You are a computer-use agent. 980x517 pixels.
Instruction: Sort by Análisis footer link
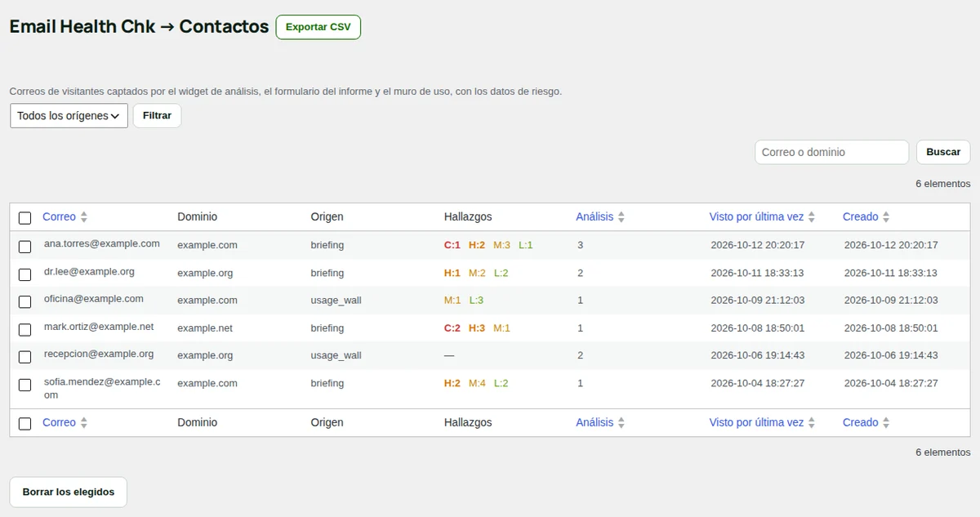point(595,422)
